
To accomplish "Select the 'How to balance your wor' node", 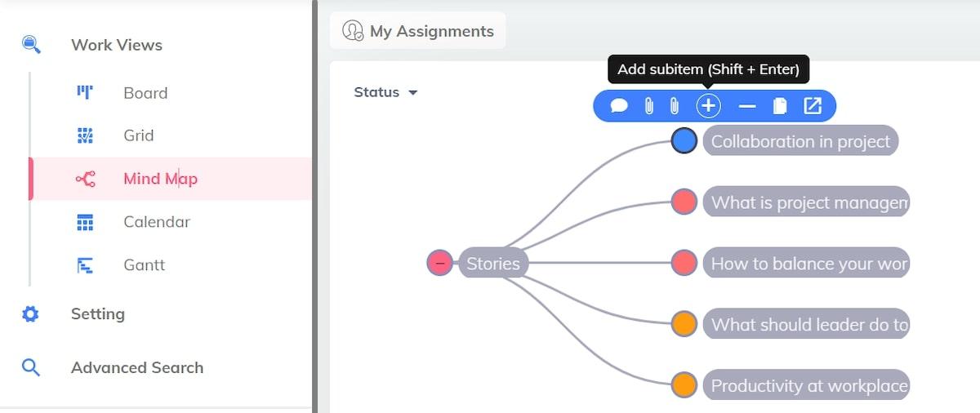I will pos(805,264).
